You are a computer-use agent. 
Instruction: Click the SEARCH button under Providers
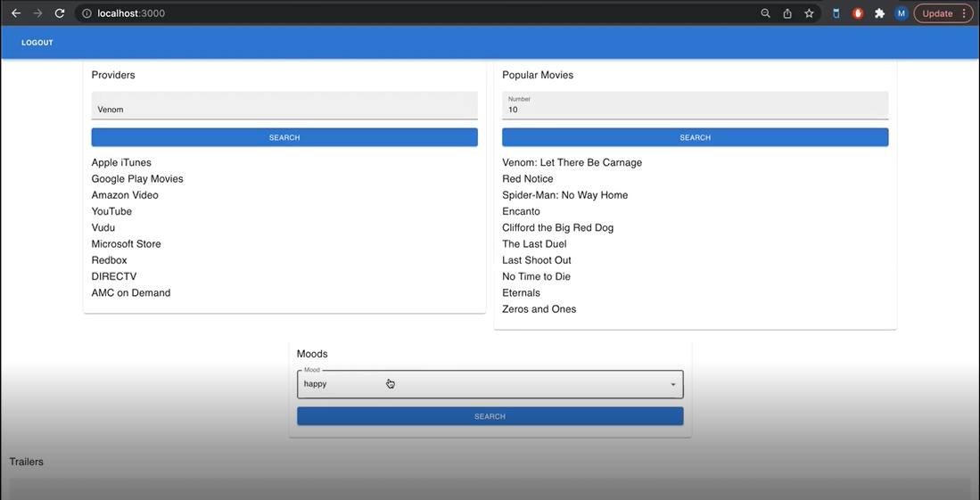coord(284,137)
